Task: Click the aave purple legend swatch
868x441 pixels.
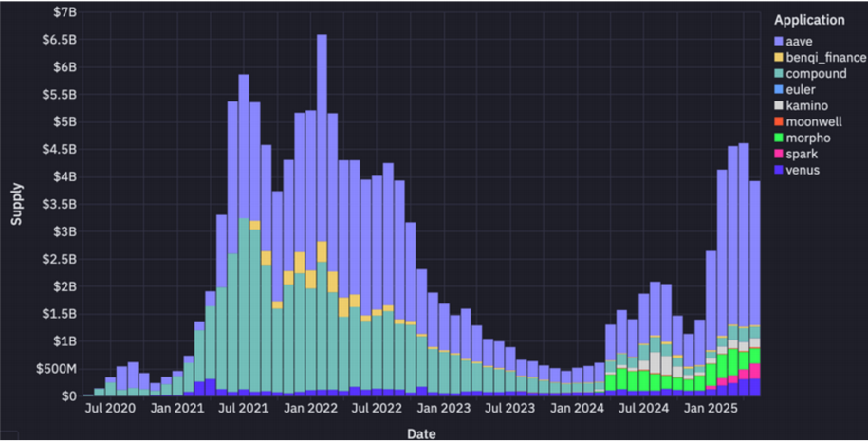Action: pyautogui.click(x=781, y=42)
